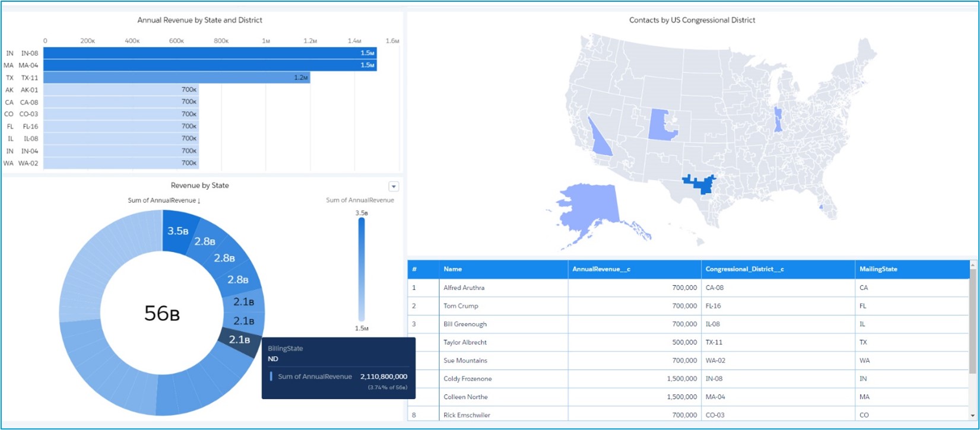Click the table's vertical scrollbar thumb

click(972, 326)
